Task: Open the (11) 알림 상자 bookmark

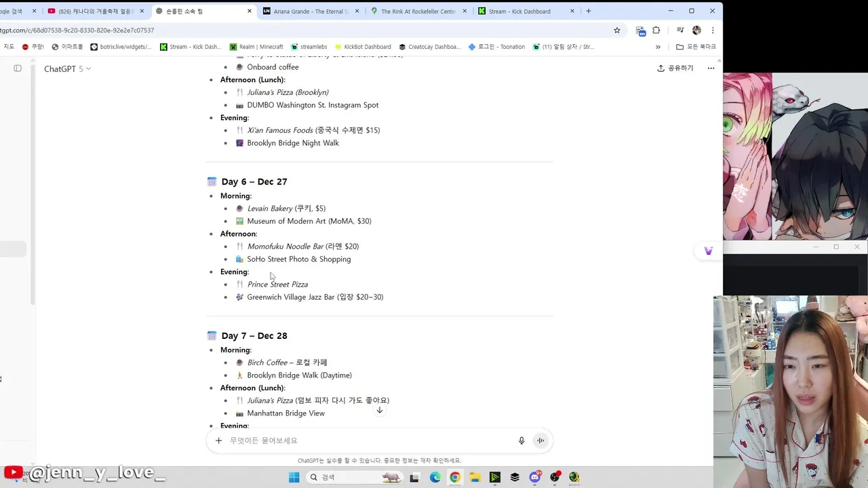Action: pos(563,47)
